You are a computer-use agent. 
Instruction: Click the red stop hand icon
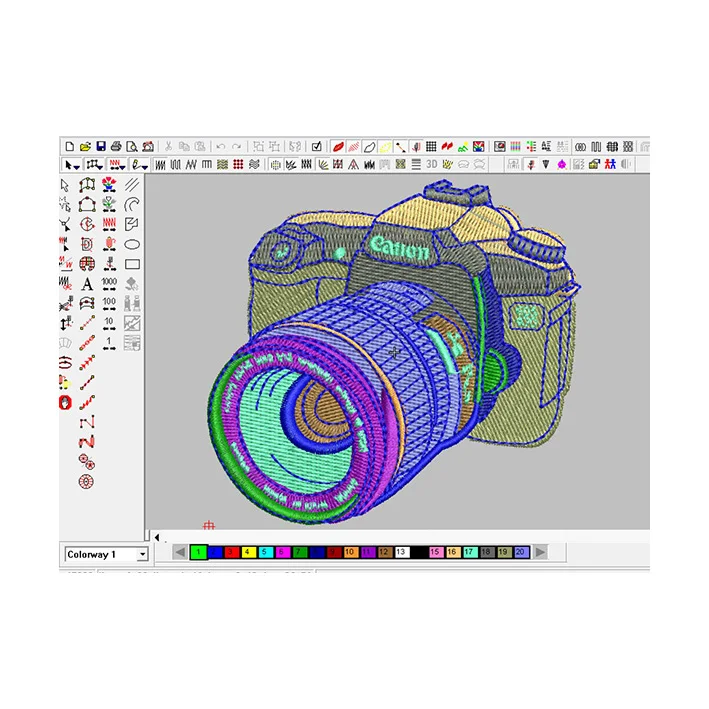click(65, 402)
